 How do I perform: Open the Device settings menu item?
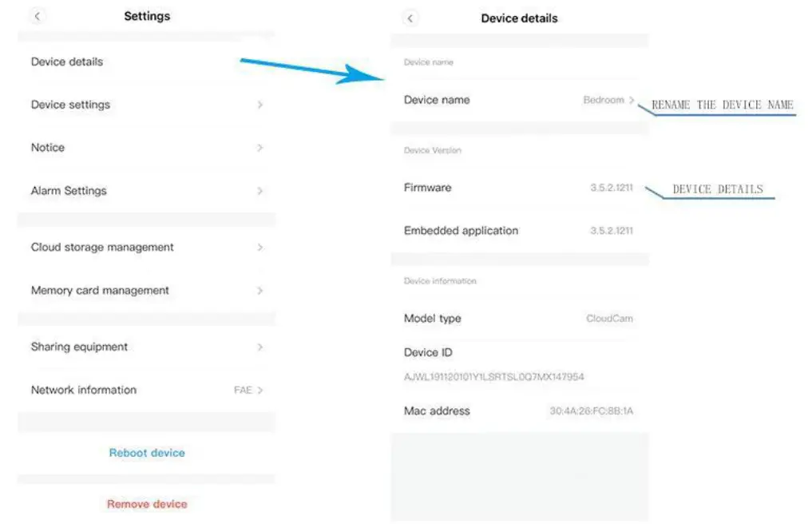click(x=70, y=105)
